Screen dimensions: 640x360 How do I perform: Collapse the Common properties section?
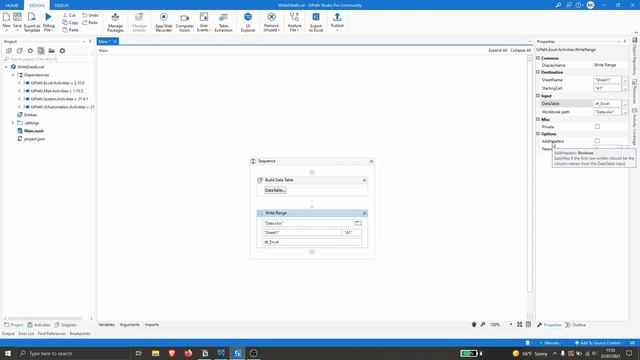pos(538,58)
